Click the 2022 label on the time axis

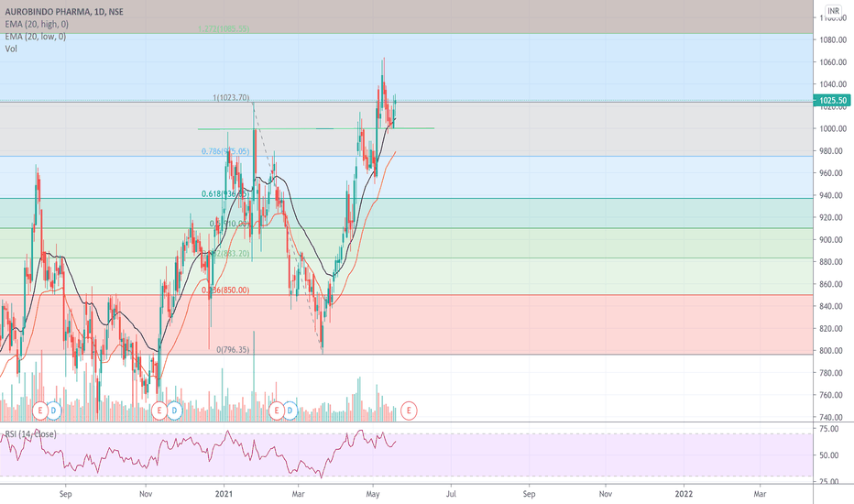pyautogui.click(x=684, y=494)
